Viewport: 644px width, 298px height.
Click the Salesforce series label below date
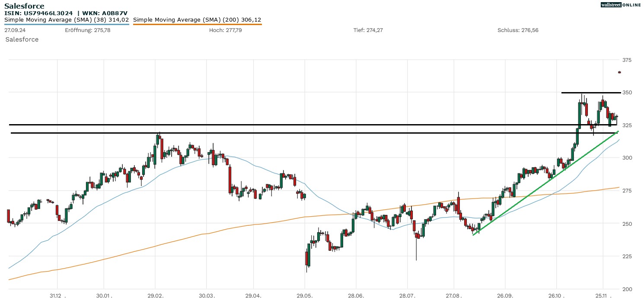point(22,39)
